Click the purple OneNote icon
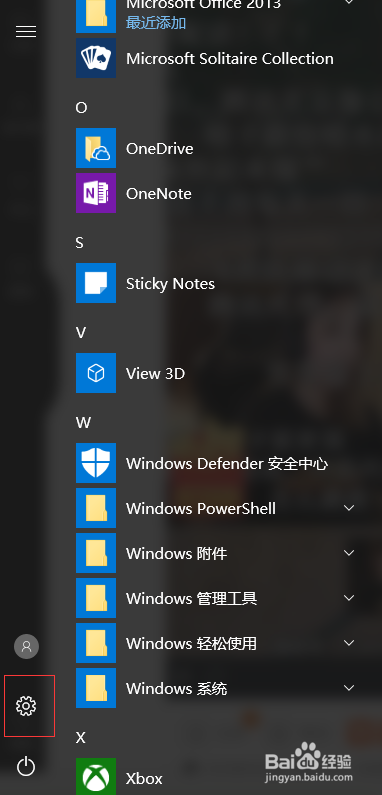Viewport: 382px width, 795px height. pos(96,193)
